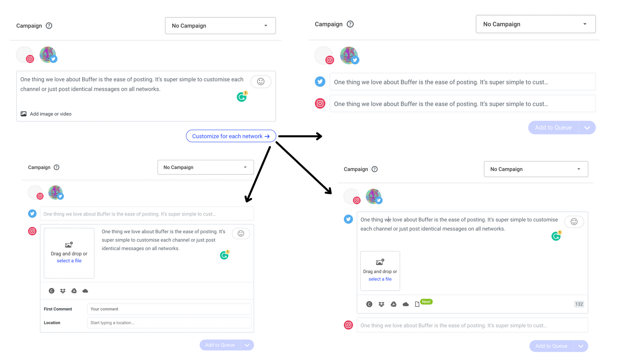The image size is (644, 362).
Task: Open the No Campaign dropdown in bottom-right panel
Action: pos(536,169)
